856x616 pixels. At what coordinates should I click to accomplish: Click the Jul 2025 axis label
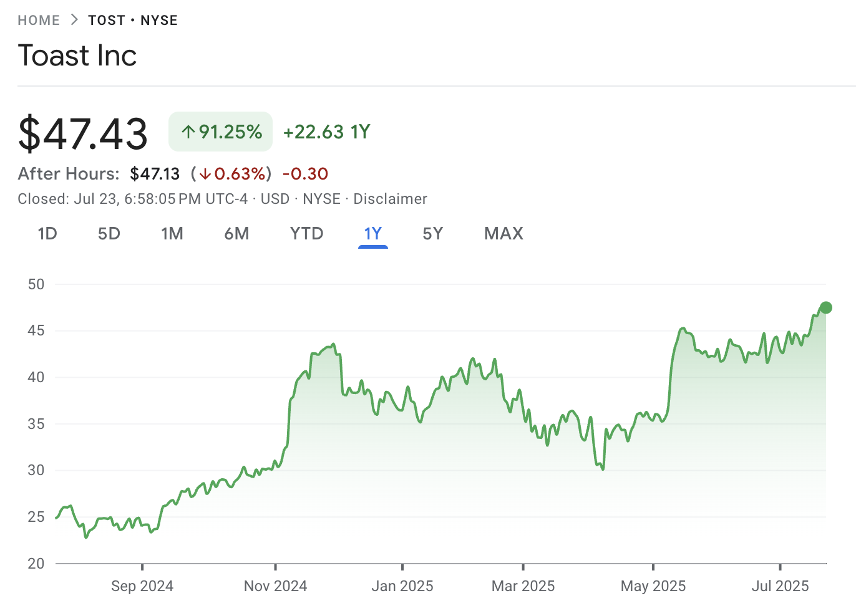coord(780,586)
